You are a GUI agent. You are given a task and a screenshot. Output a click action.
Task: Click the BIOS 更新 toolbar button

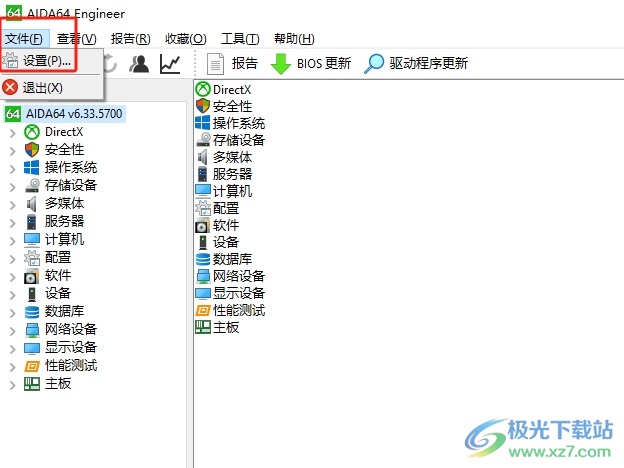tap(311, 64)
